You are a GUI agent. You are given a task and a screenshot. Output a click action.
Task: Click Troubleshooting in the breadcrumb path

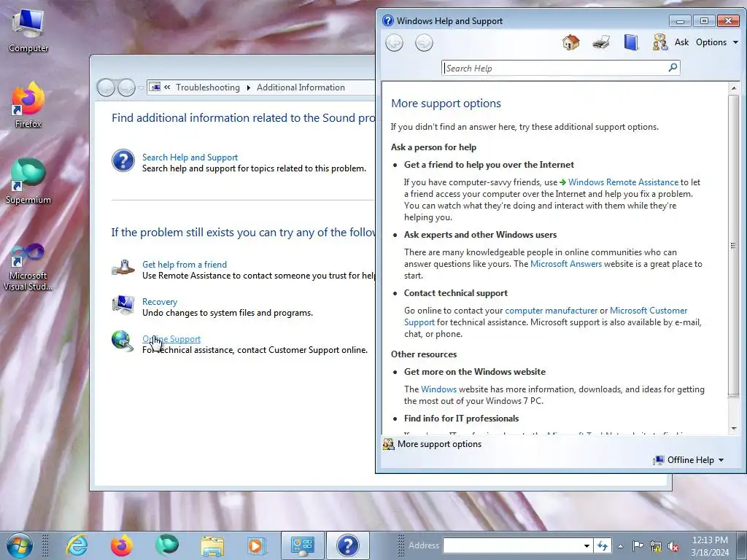click(x=208, y=87)
